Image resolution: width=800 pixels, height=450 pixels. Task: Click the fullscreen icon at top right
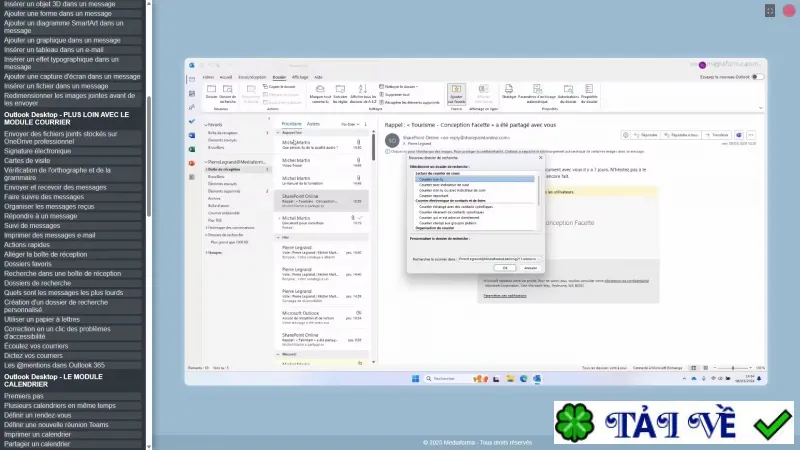pyautogui.click(x=769, y=11)
